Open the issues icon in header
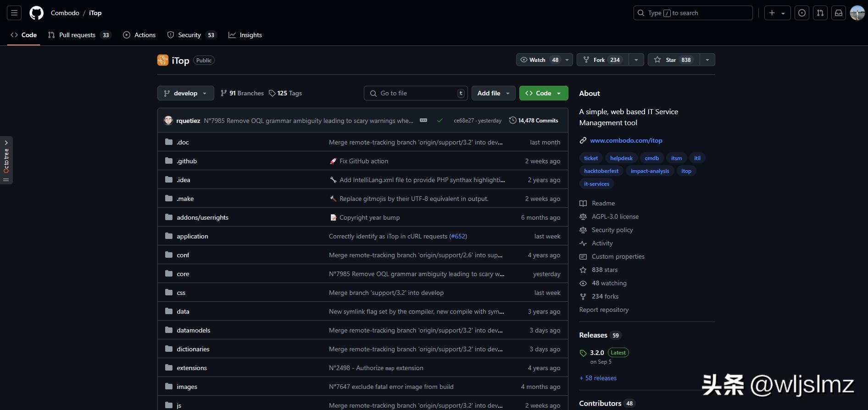Screen dimensions: 868x410 tap(801, 13)
